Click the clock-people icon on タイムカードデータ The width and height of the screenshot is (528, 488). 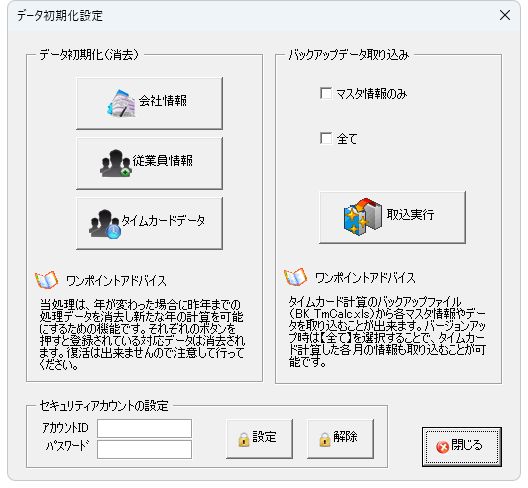tap(105, 224)
